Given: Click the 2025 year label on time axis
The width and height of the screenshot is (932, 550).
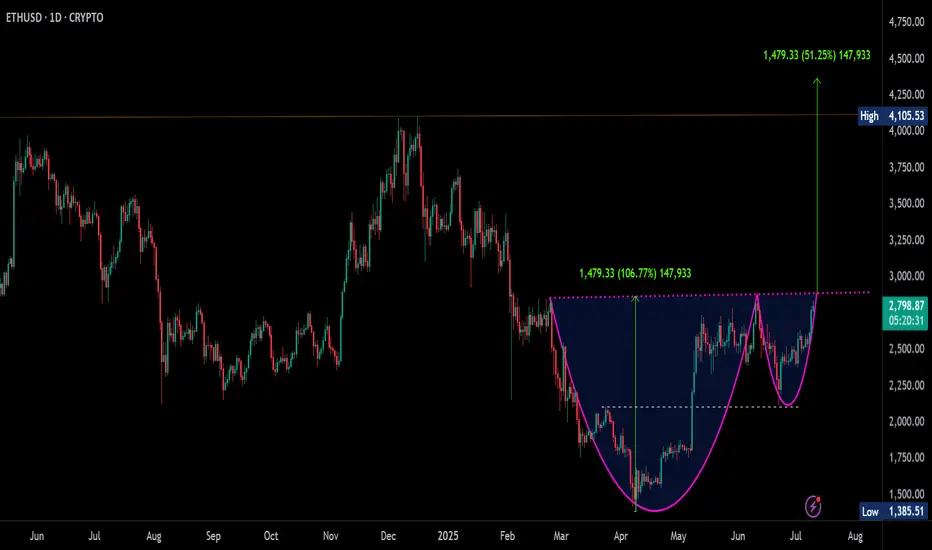Looking at the screenshot, I should 448,536.
